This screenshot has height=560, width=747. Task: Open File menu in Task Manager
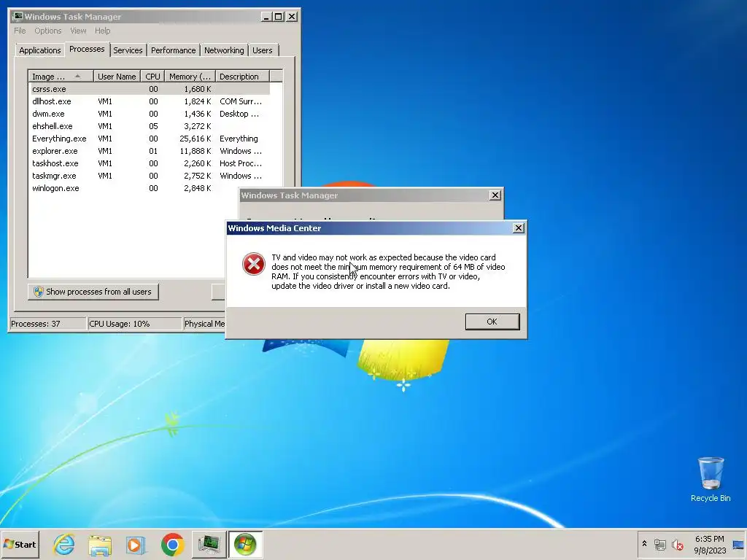pyautogui.click(x=20, y=31)
